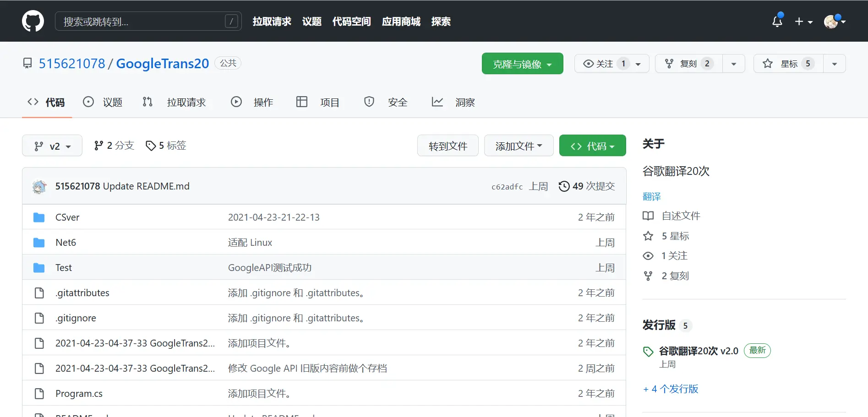Image resolution: width=868 pixels, height=417 pixels.
Task: Click the CSver folder icon
Action: tap(39, 217)
